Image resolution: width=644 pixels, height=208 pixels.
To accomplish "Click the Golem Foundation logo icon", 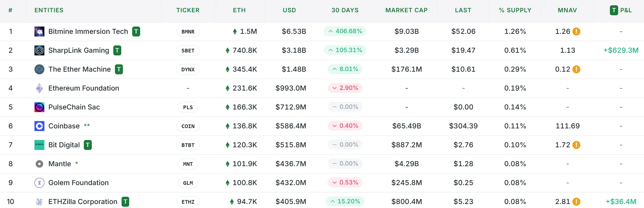I will 39,183.
